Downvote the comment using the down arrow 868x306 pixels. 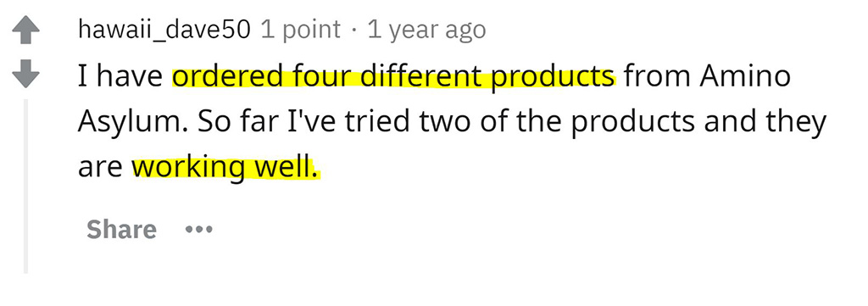pos(25,75)
